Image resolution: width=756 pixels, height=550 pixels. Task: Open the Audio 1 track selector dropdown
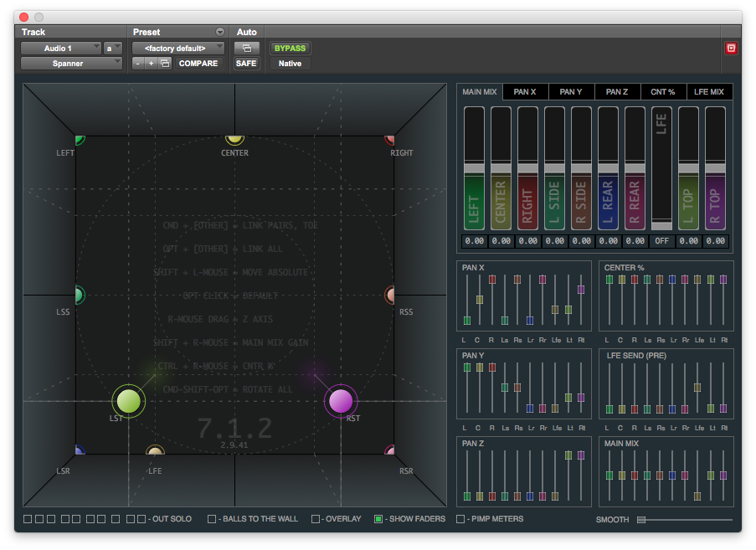tap(60, 49)
